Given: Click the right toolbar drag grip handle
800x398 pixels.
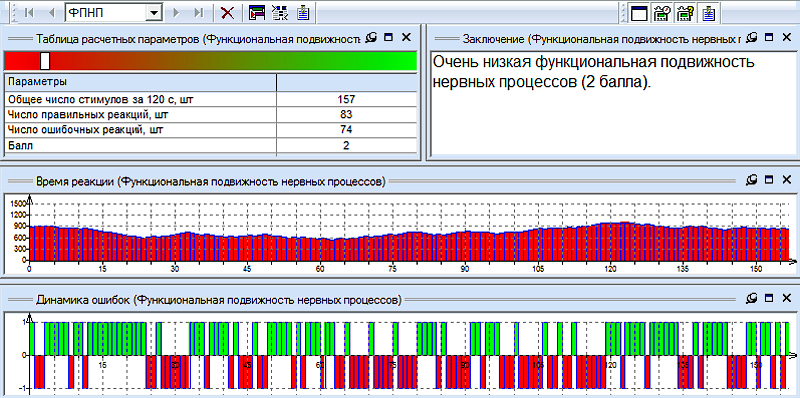Looking at the screenshot, I should click(623, 13).
